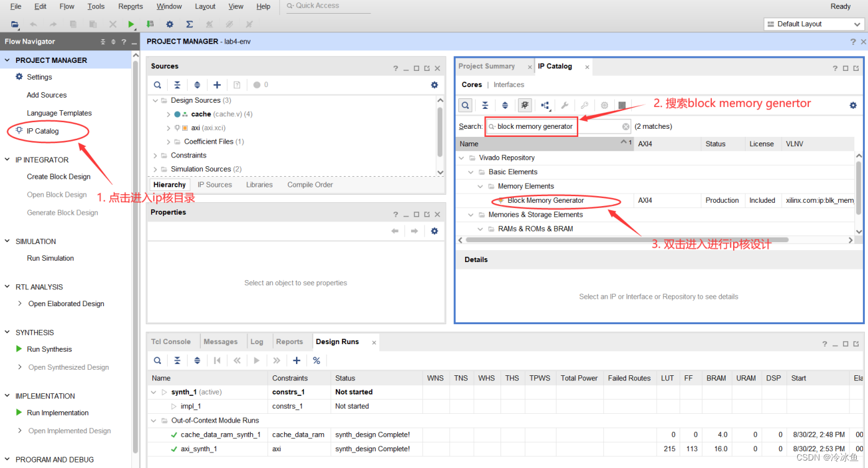
Task: Search within the Sources panel
Action: [x=158, y=85]
